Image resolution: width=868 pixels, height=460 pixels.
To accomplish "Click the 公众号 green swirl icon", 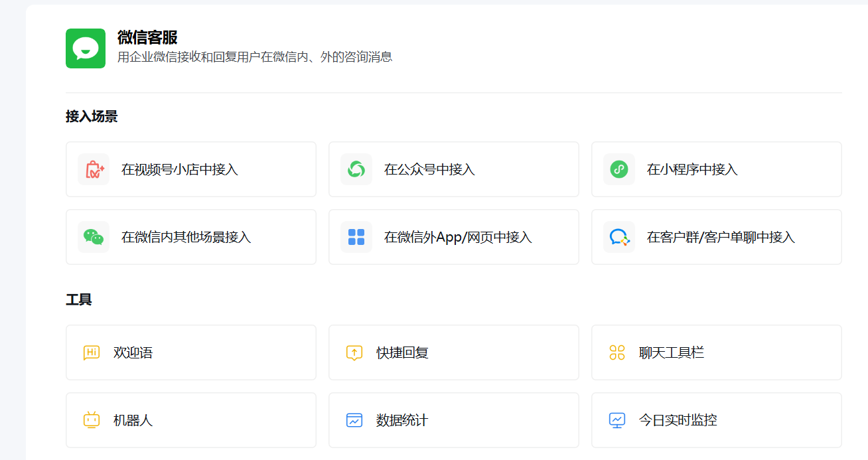I will click(356, 169).
